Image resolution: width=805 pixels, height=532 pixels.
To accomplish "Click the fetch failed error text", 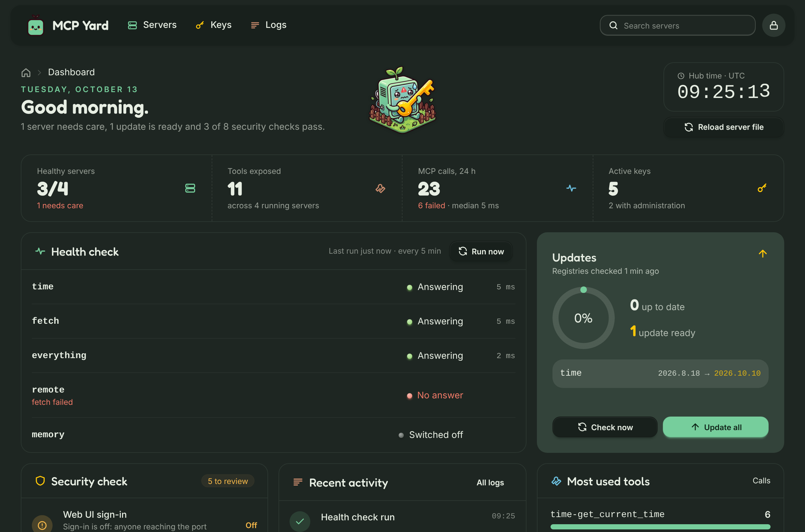I will click(52, 402).
